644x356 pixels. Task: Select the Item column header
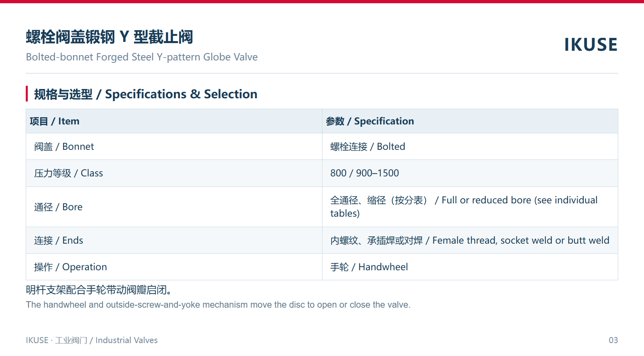tap(174, 121)
